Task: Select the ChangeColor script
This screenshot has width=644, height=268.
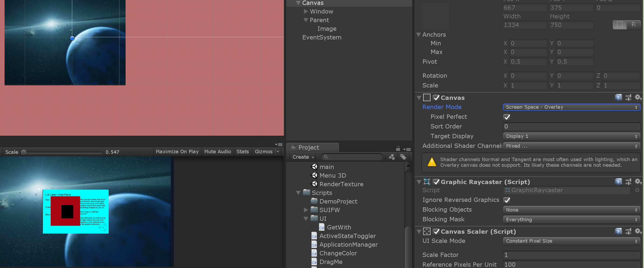Action: [x=334, y=253]
